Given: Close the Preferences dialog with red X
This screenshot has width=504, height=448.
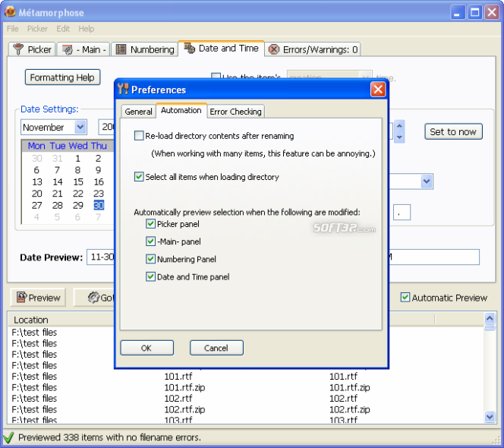Looking at the screenshot, I should [x=378, y=90].
